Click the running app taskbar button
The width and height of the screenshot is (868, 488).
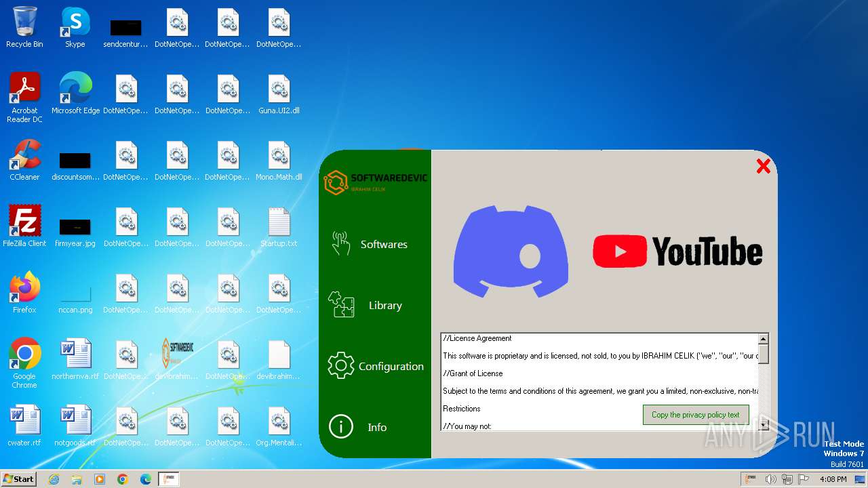[x=168, y=479]
